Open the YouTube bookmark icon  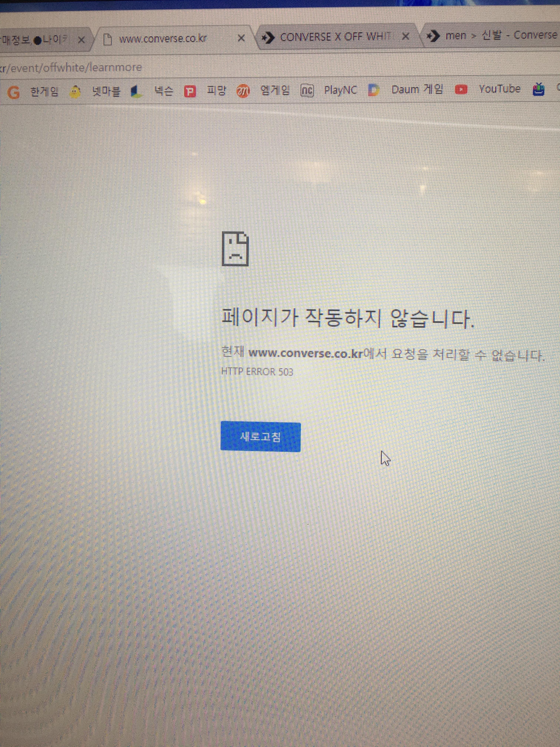point(461,89)
